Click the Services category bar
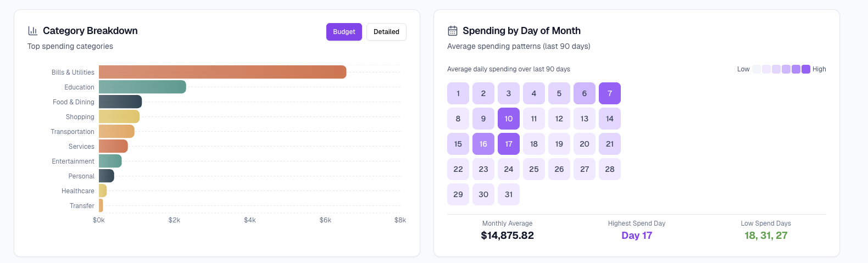Image resolution: width=868 pixels, height=263 pixels. 113,146
